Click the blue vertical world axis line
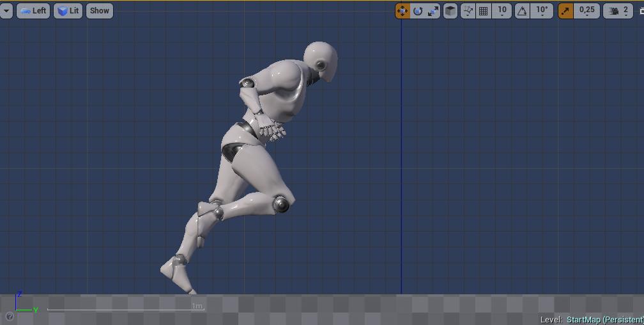The height and width of the screenshot is (325, 644). click(401, 156)
